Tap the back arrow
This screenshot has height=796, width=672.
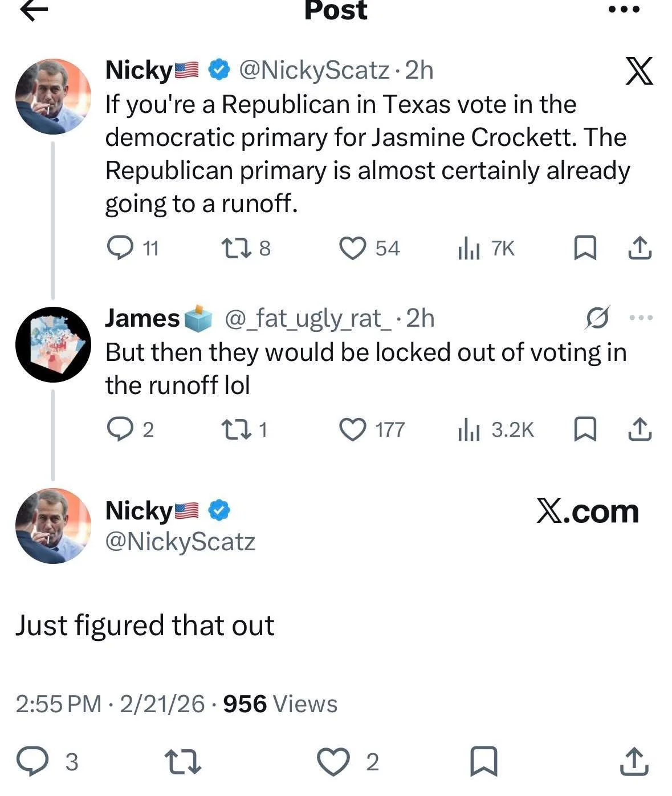point(34,11)
